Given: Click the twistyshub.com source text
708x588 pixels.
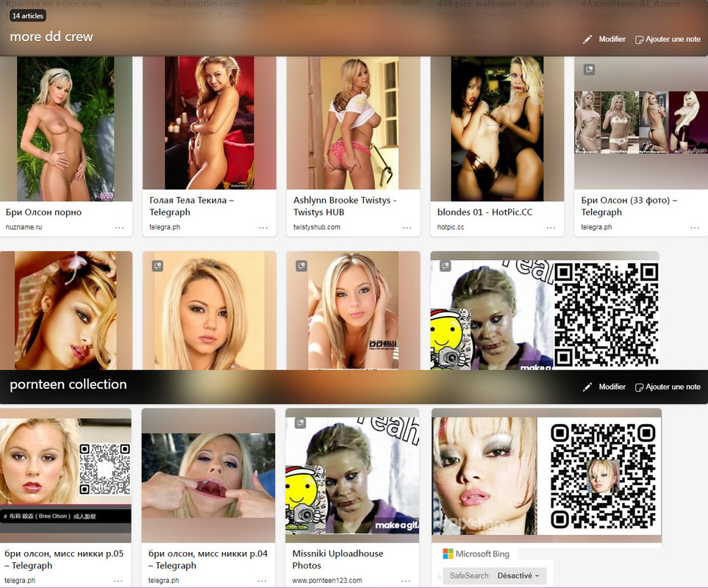Looking at the screenshot, I should (x=317, y=227).
